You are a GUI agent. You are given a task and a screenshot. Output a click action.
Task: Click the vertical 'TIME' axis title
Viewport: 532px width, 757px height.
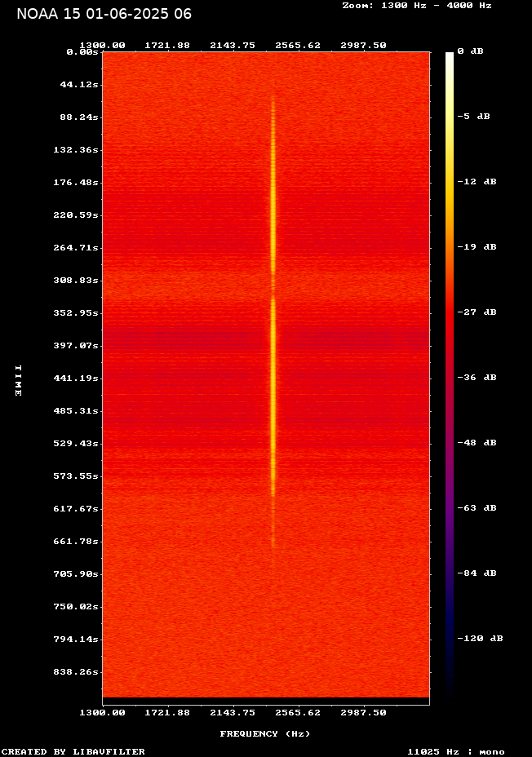coord(18,380)
